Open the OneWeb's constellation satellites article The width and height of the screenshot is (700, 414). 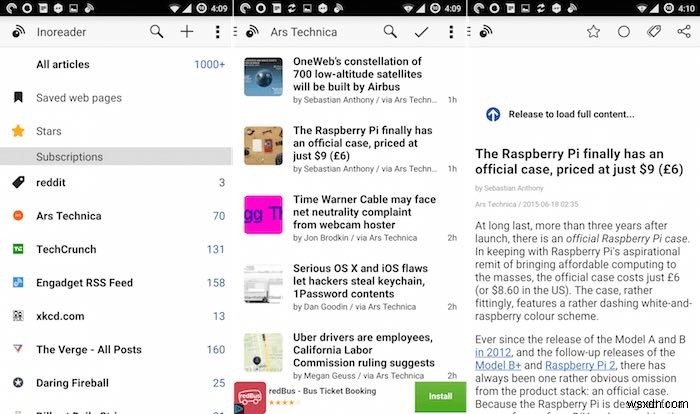(350, 80)
